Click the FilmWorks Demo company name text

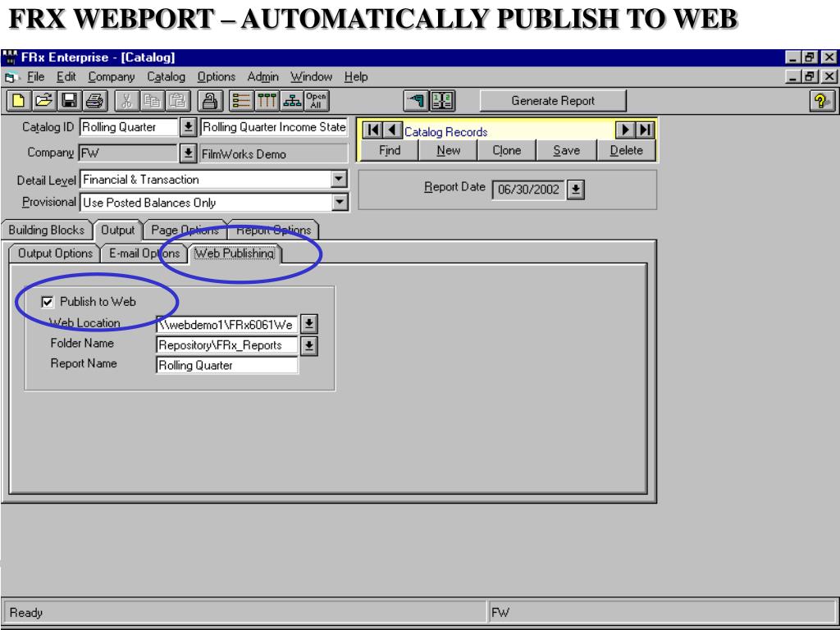pyautogui.click(x=244, y=154)
